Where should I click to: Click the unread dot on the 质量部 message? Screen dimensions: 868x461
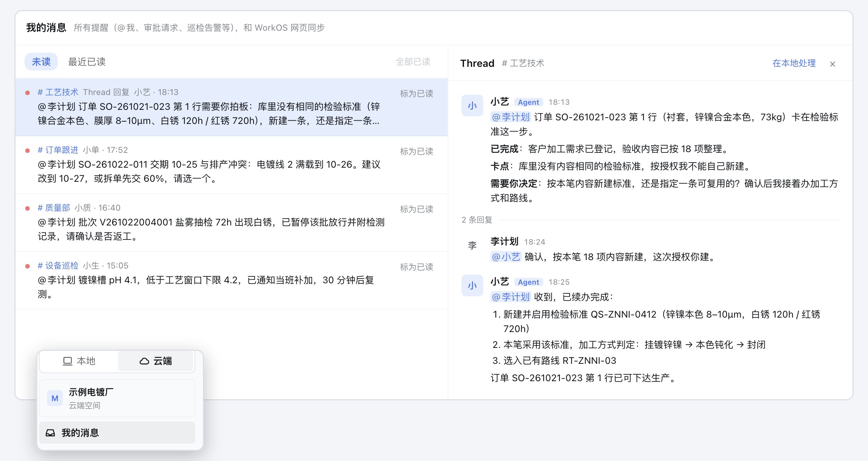(27, 208)
